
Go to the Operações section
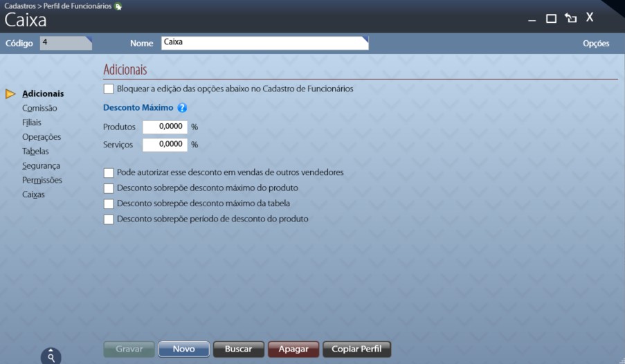pos(42,137)
